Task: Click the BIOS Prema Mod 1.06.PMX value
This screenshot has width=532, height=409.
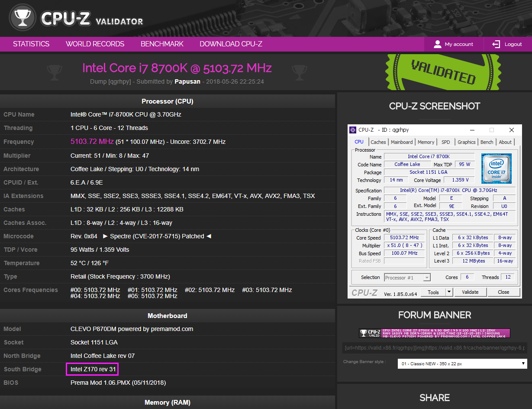Action: click(118, 383)
